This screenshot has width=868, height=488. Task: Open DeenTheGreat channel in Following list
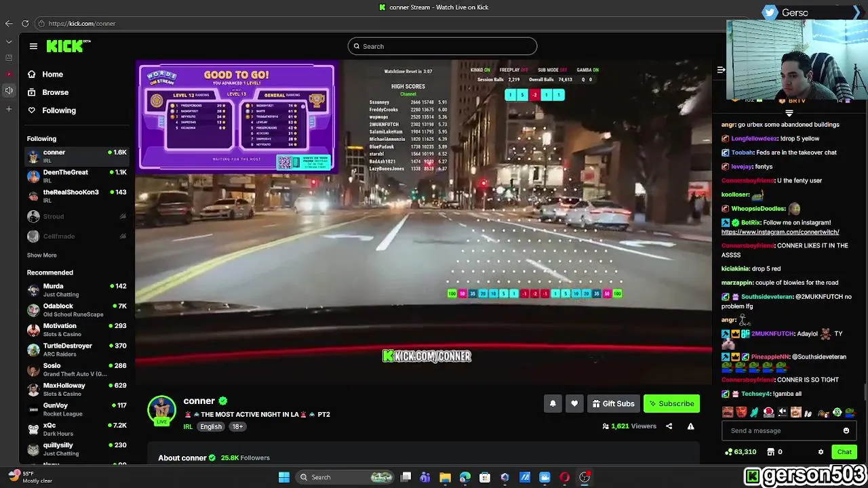[77, 176]
